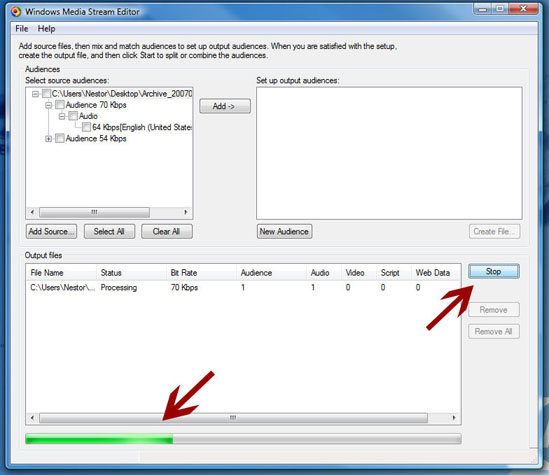The width and height of the screenshot is (549, 475).
Task: Click the New Audience button
Action: (x=284, y=231)
